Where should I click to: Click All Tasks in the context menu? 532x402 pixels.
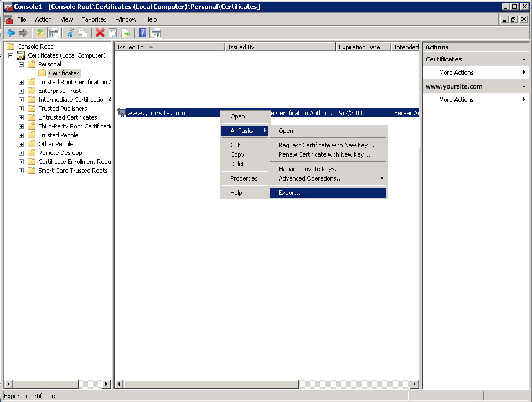245,131
